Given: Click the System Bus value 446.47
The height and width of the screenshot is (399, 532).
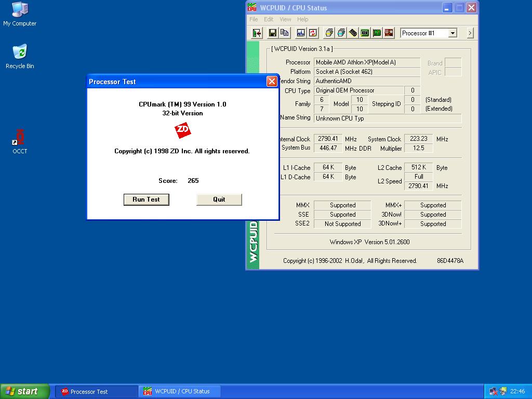Looking at the screenshot, I should [x=328, y=148].
